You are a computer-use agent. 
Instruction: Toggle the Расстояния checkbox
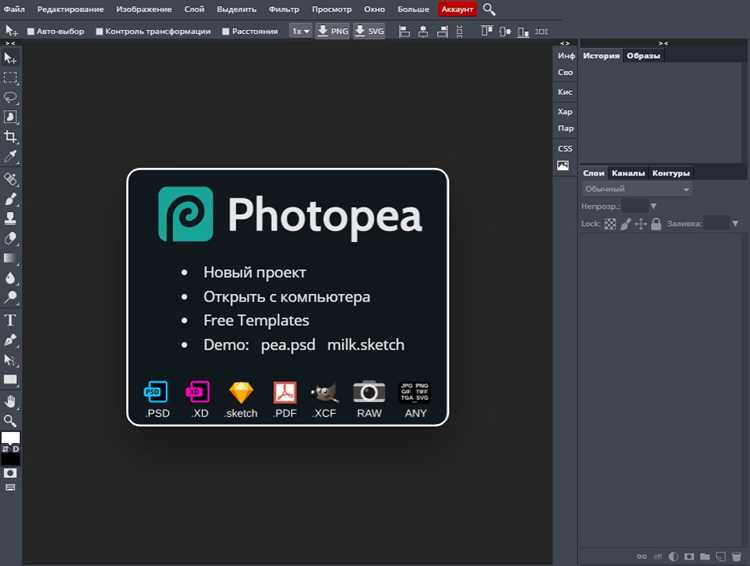226,31
